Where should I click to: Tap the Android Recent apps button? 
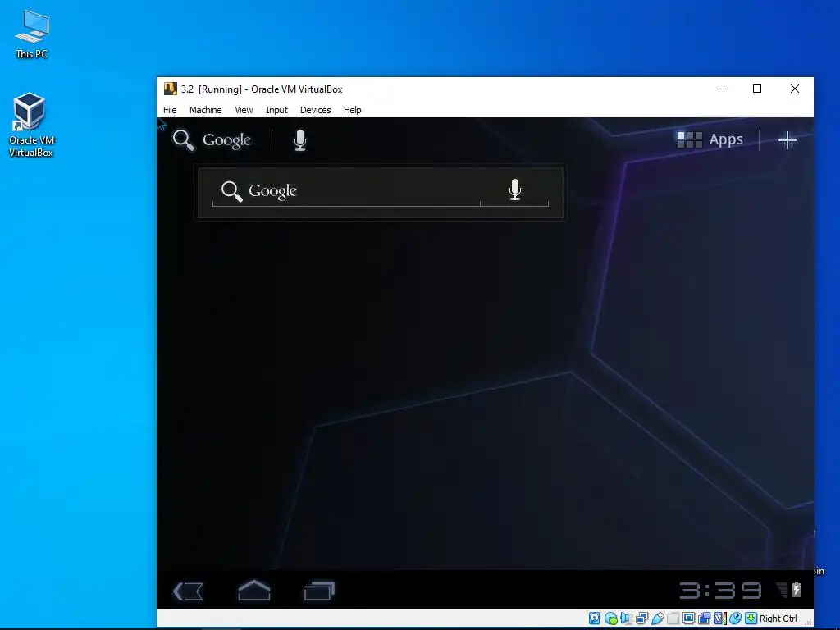click(x=319, y=591)
